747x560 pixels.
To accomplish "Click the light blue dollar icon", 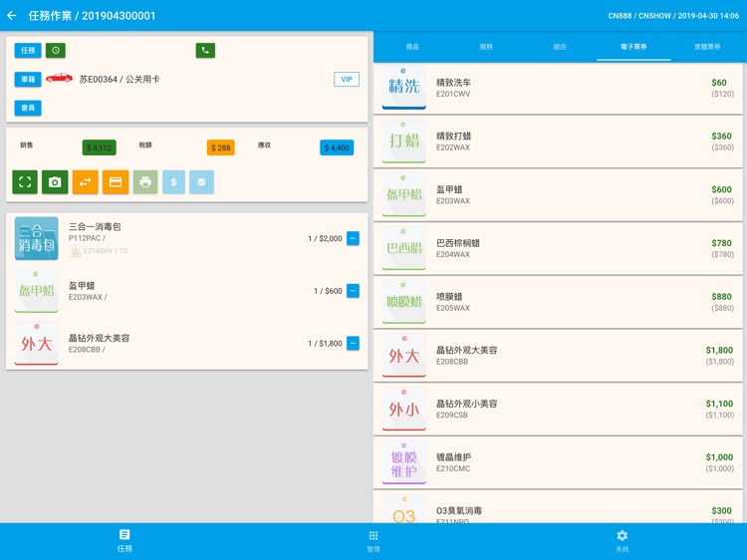I will tap(173, 181).
